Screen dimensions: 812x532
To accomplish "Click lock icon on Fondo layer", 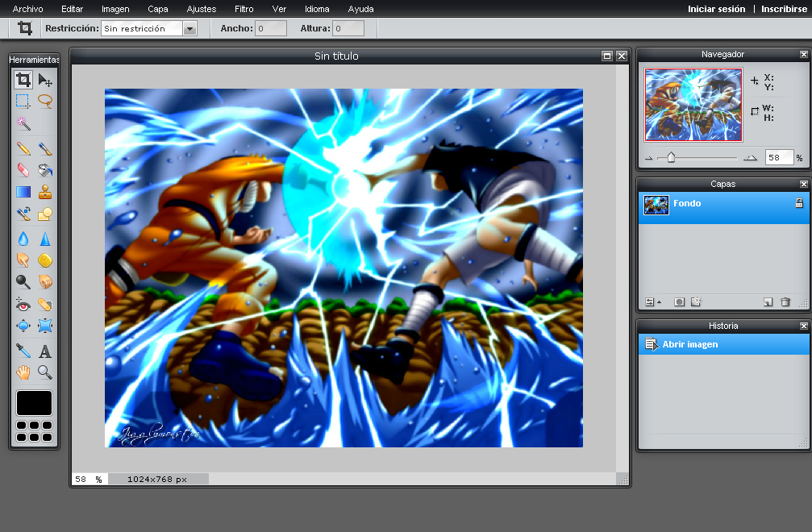I will coord(799,203).
